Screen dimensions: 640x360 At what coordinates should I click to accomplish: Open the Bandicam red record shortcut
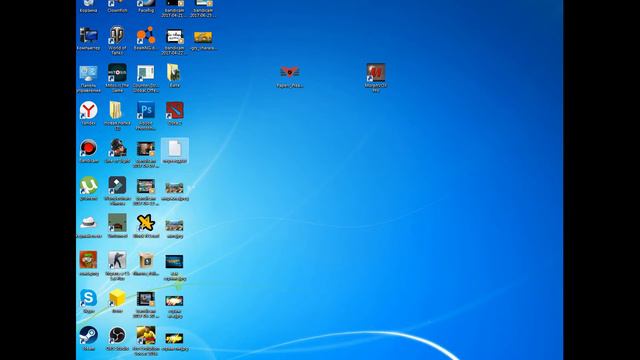point(89,148)
